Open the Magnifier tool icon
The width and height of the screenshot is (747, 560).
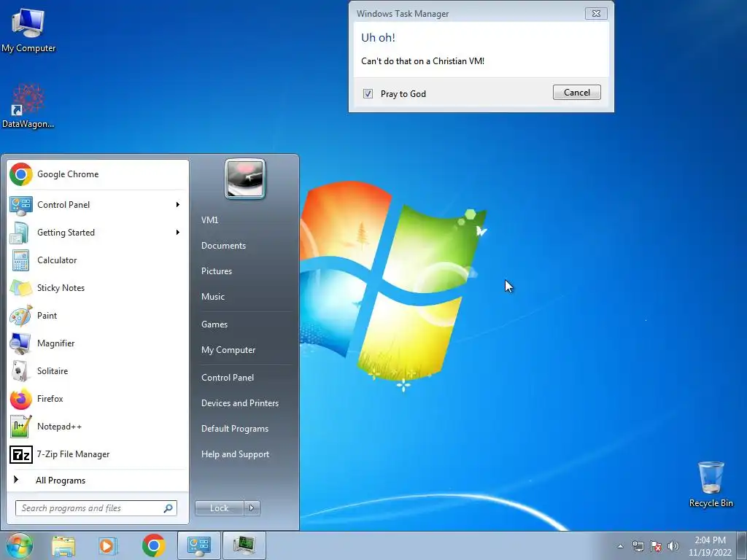(21, 343)
